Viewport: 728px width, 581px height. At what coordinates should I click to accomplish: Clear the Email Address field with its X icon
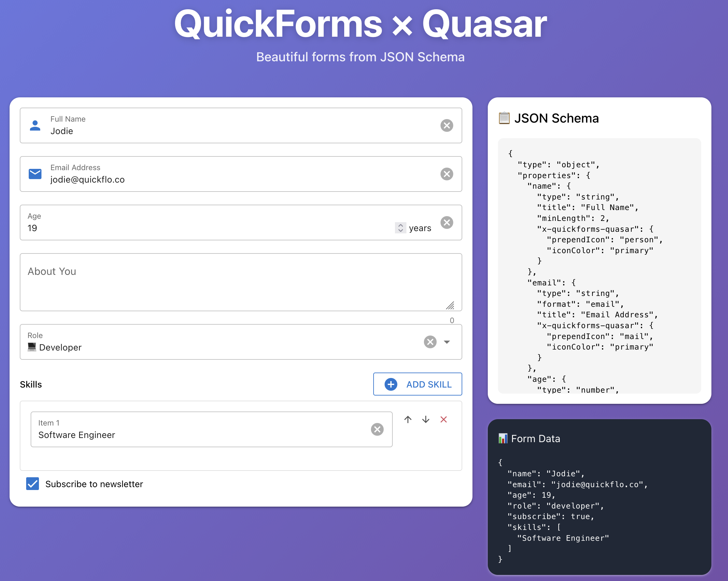click(x=447, y=174)
